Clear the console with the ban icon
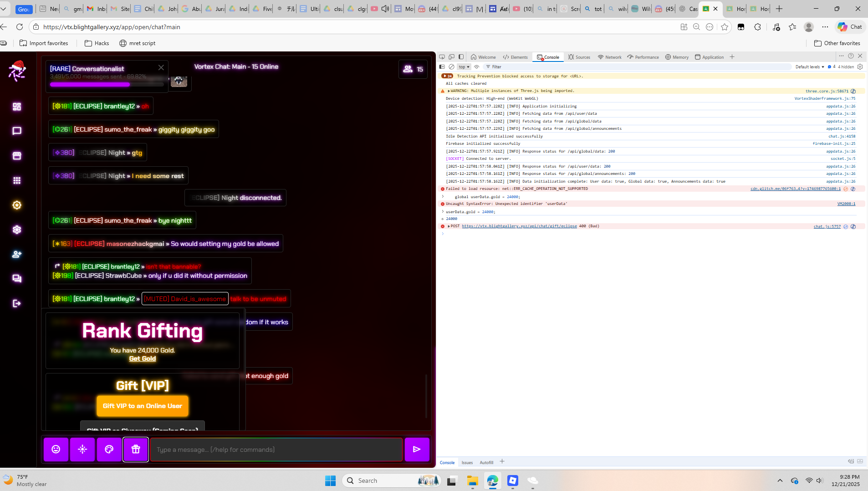The height and width of the screenshot is (491, 868). (451, 67)
